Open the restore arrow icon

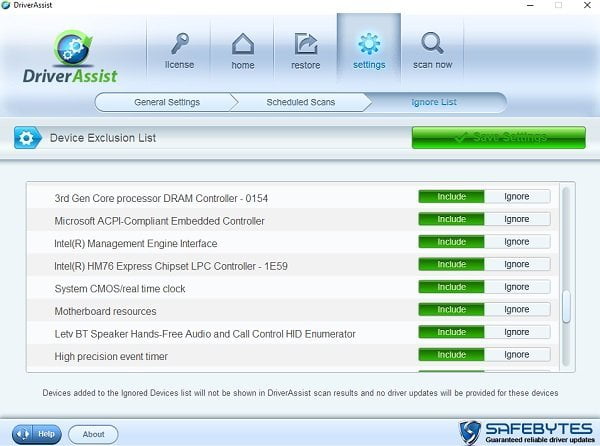tap(305, 44)
